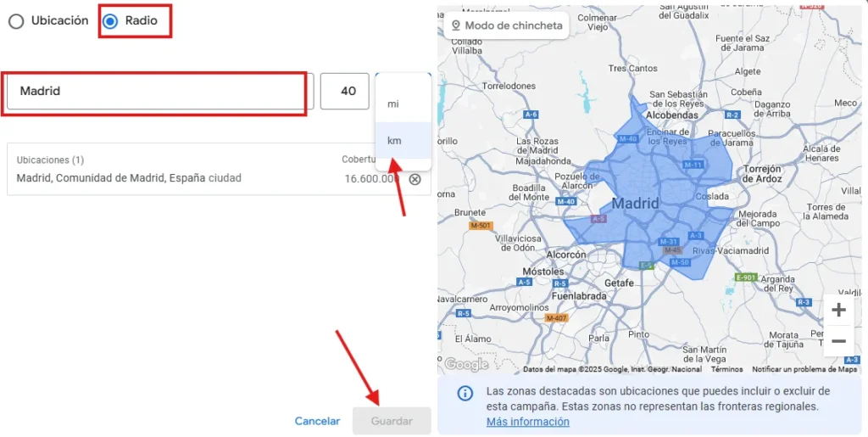Select the Radio radio button option

click(110, 21)
